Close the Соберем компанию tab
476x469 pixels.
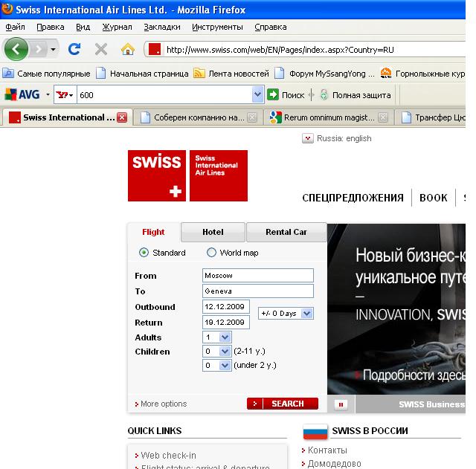click(x=252, y=117)
